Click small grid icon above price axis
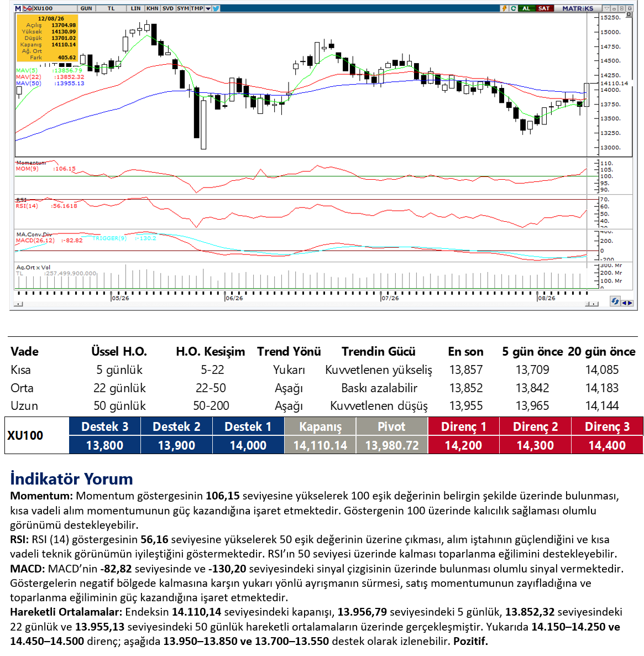 [629, 14]
